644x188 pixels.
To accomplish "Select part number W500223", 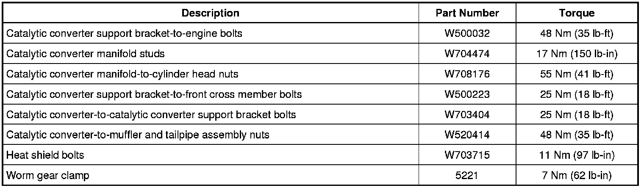I will click(467, 94).
